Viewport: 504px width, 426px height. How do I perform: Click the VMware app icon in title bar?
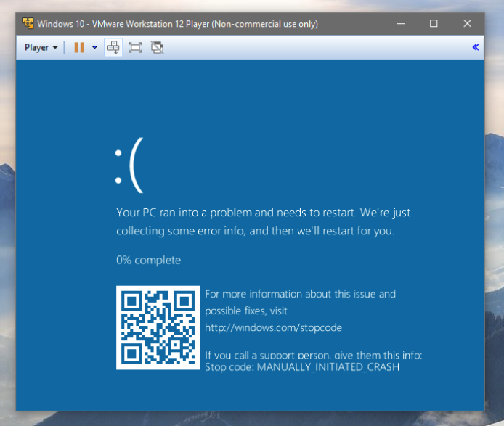point(28,23)
